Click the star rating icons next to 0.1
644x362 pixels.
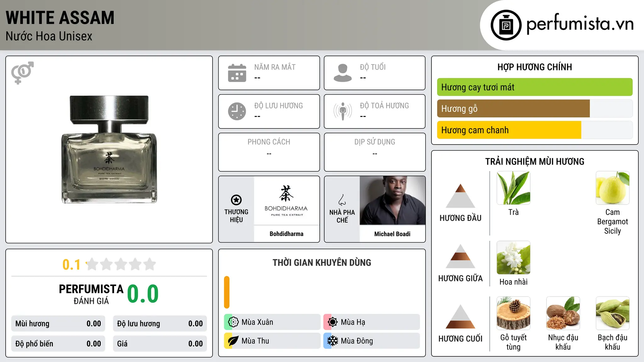pyautogui.click(x=121, y=264)
